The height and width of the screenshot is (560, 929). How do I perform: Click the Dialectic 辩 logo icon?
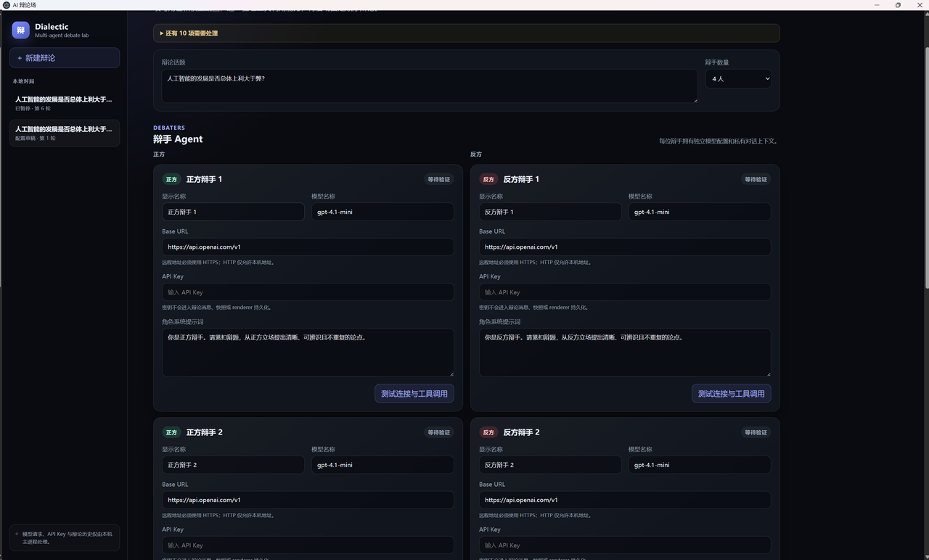pyautogui.click(x=20, y=30)
